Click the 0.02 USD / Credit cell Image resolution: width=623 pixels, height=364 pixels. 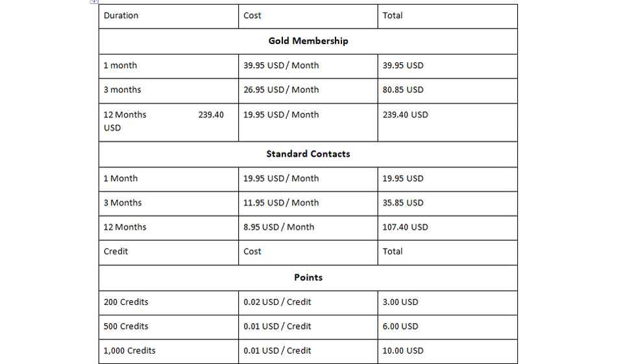pos(277,302)
